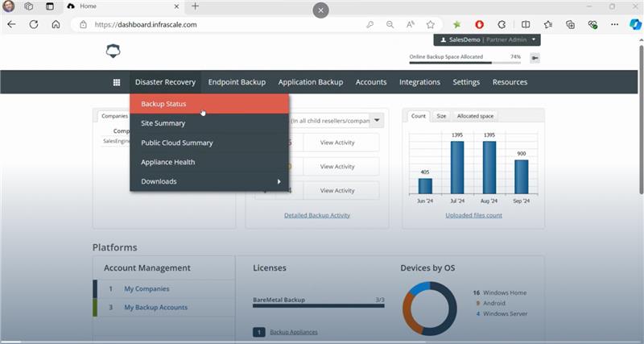Viewport: 644px width, 344px height.
Task: Open the tab actions menu icon
Action: (x=50, y=6)
